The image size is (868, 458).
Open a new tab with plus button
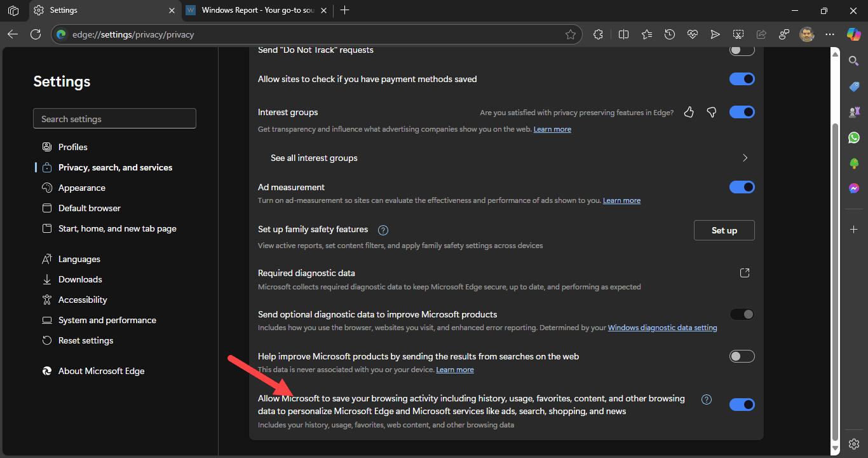tap(345, 10)
